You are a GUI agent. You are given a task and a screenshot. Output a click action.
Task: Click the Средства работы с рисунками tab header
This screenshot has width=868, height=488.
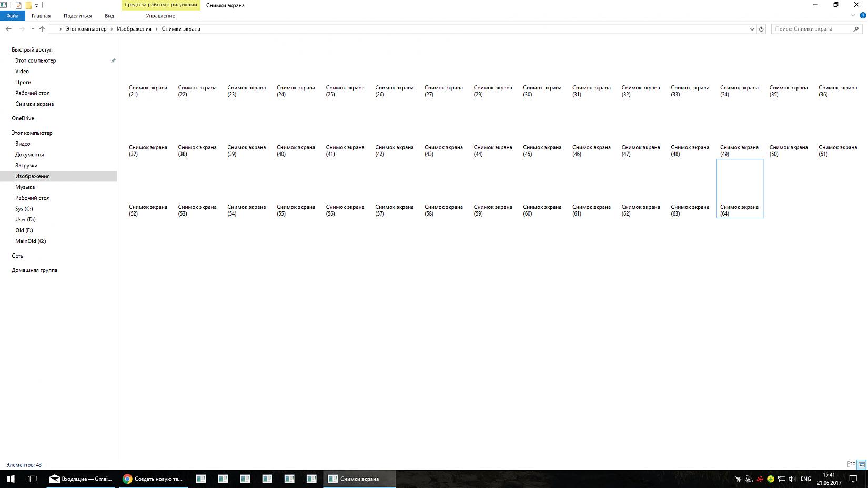(161, 5)
